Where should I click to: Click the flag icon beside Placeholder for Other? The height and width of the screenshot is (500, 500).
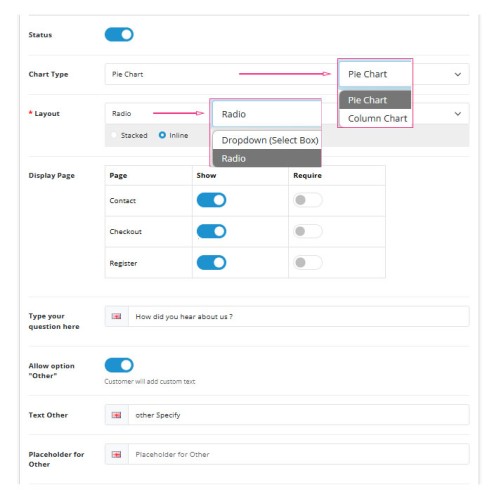[116, 454]
